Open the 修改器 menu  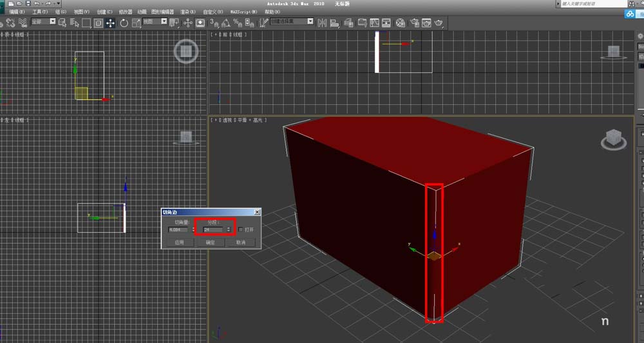click(125, 12)
